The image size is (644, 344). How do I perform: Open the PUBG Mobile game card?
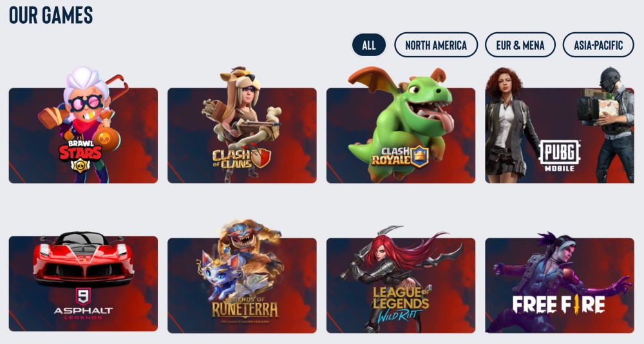560,135
